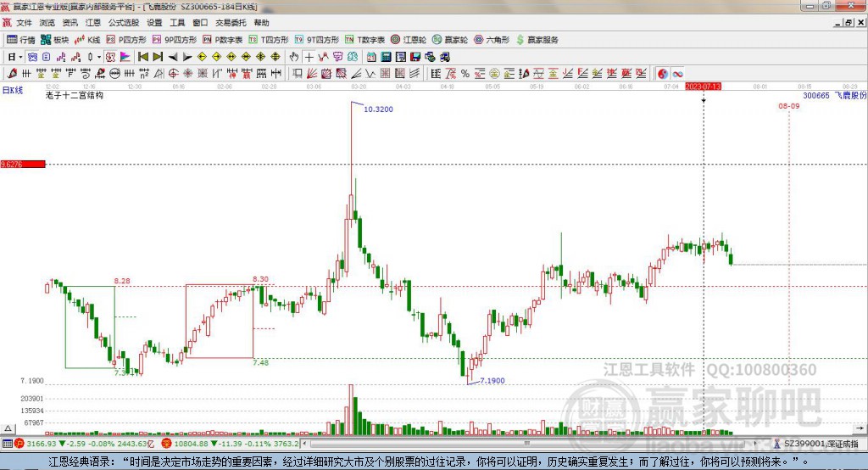
Task: Click the 行情 quotes button
Action: 21,40
